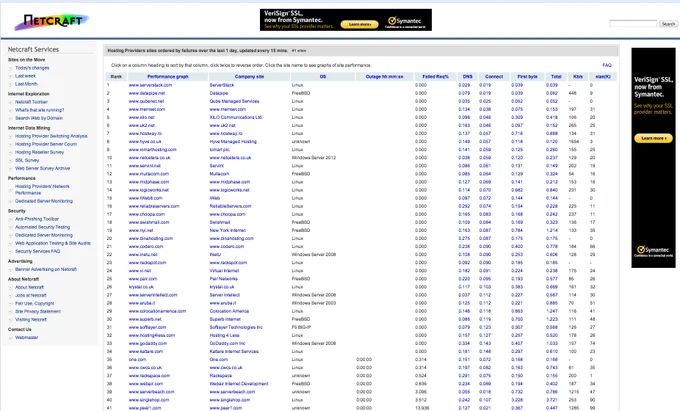Open Site Privacy Statement link
This screenshot has width=680, height=411.
click(x=38, y=312)
